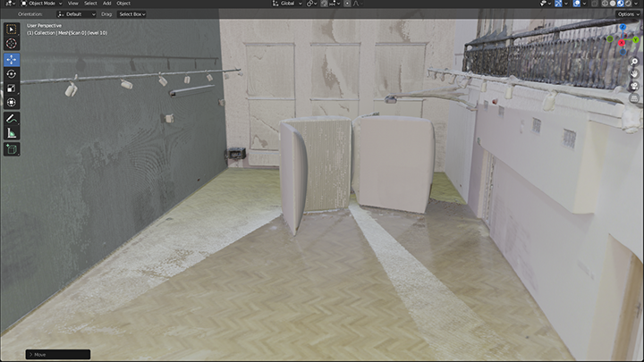Open the View menu
The width and height of the screenshot is (644, 362).
coord(73,4)
